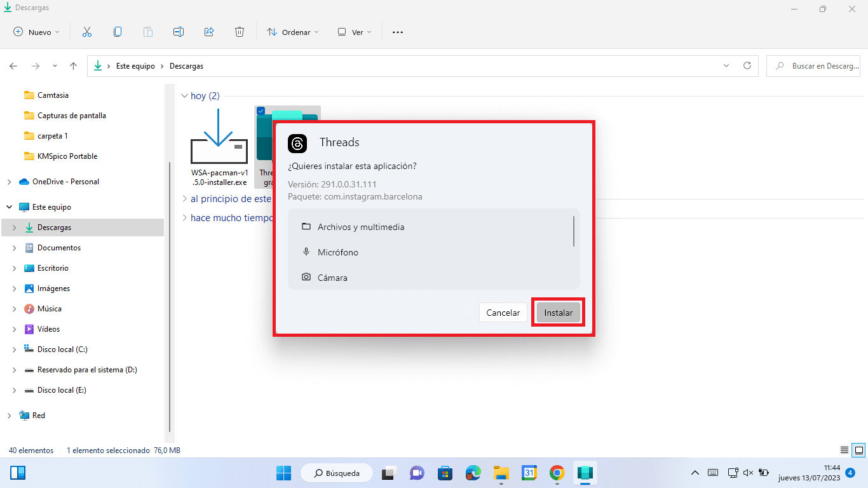Open the Ordenar dropdown menu
Screen dimensions: 868x488
pos(293,32)
